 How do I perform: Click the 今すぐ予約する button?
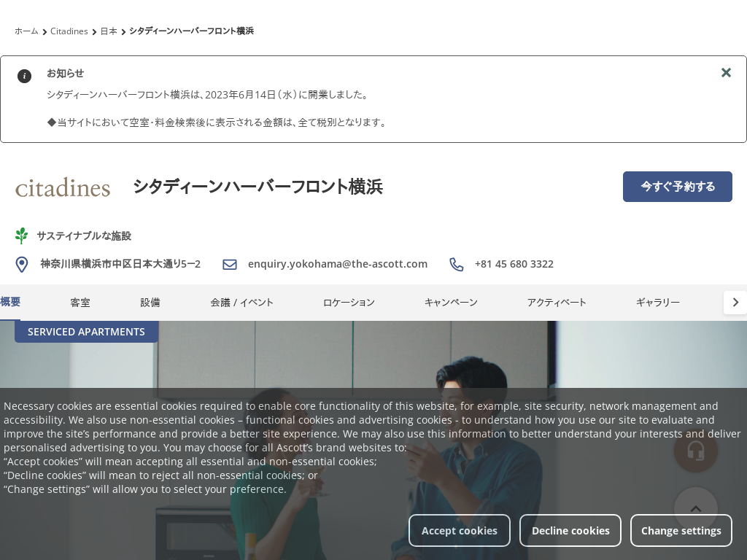(678, 187)
